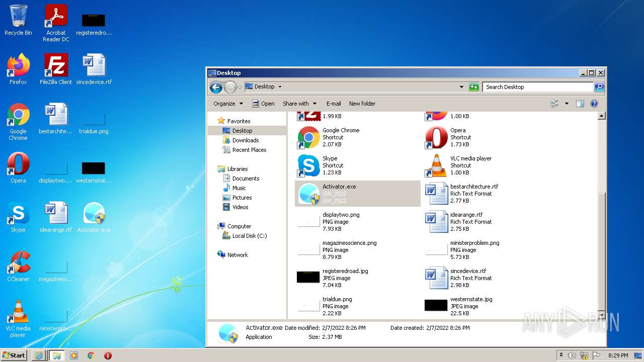Viewport: 644px width, 362px height.
Task: Click New folder in the toolbar
Action: click(362, 104)
